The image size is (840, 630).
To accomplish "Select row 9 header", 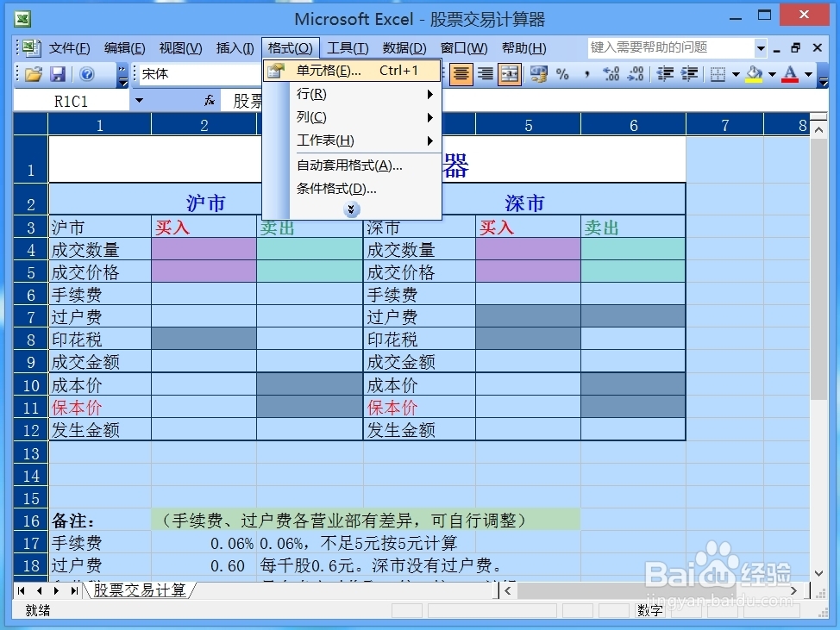I will [x=30, y=362].
